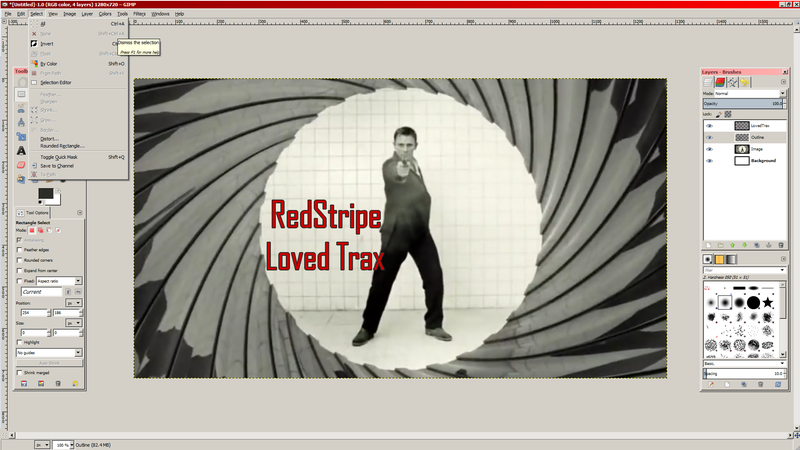Open the Brushes tab icon in the lower dock
The image size is (800, 450).
(708, 259)
